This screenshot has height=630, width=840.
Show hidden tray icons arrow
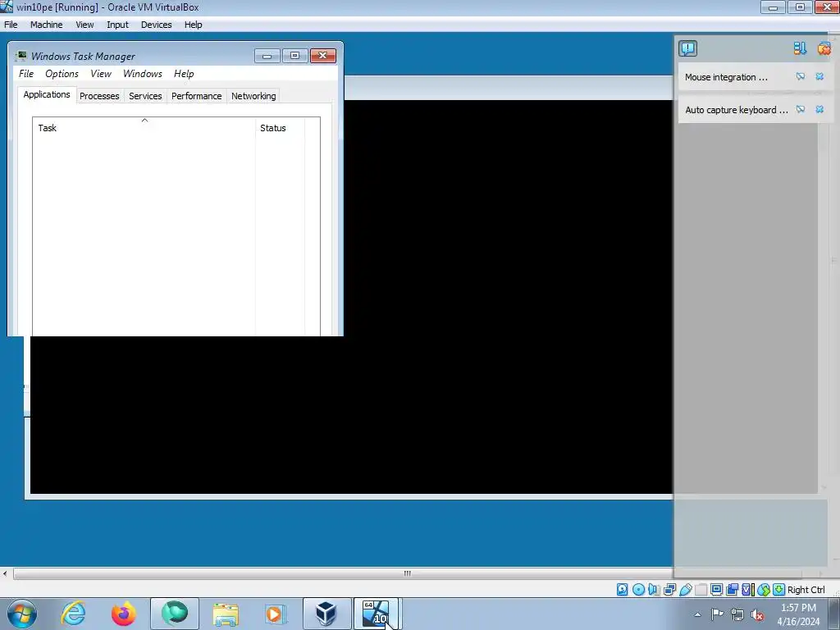(x=697, y=614)
